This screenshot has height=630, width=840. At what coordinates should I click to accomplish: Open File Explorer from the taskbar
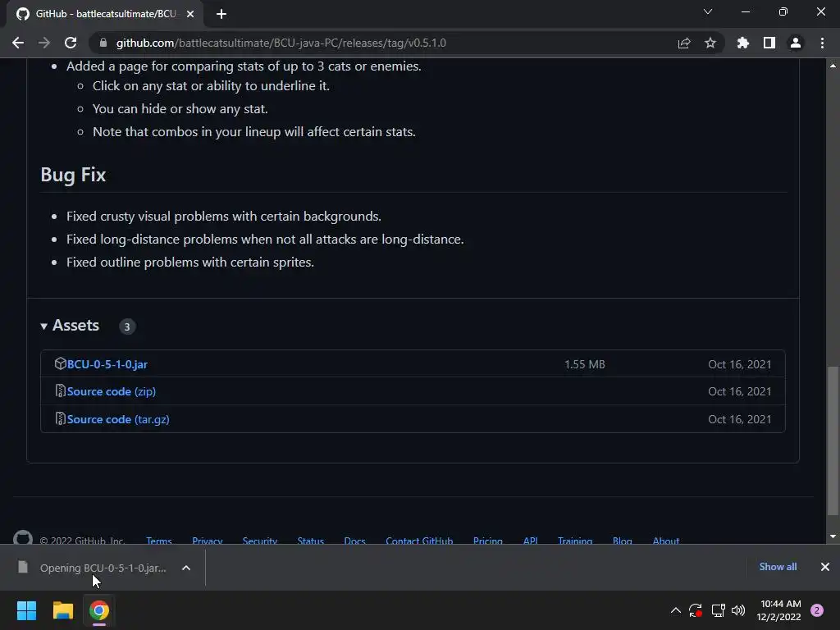click(62, 610)
